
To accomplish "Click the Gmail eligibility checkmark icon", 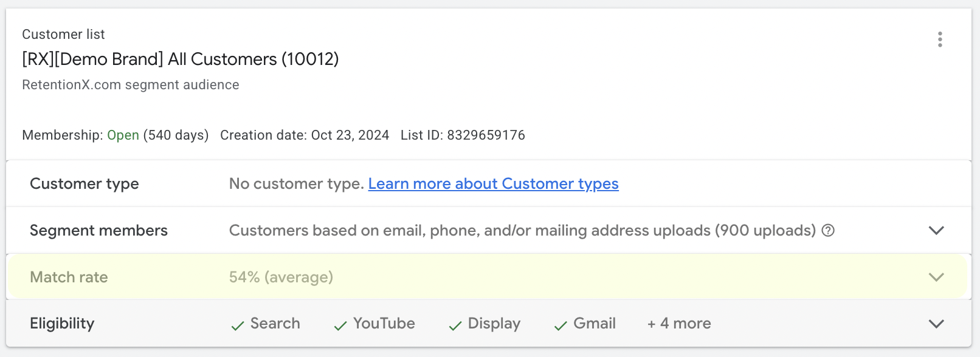I will click(x=559, y=325).
